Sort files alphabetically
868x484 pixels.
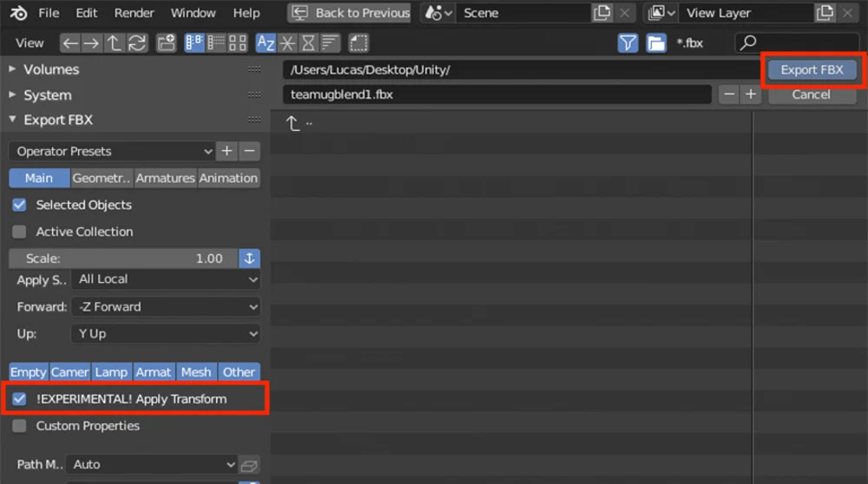[266, 43]
